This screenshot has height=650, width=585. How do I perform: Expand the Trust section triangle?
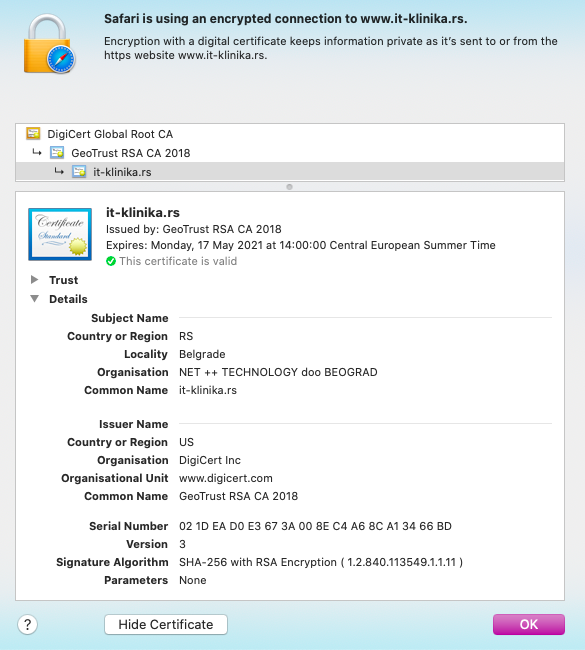tap(35, 280)
